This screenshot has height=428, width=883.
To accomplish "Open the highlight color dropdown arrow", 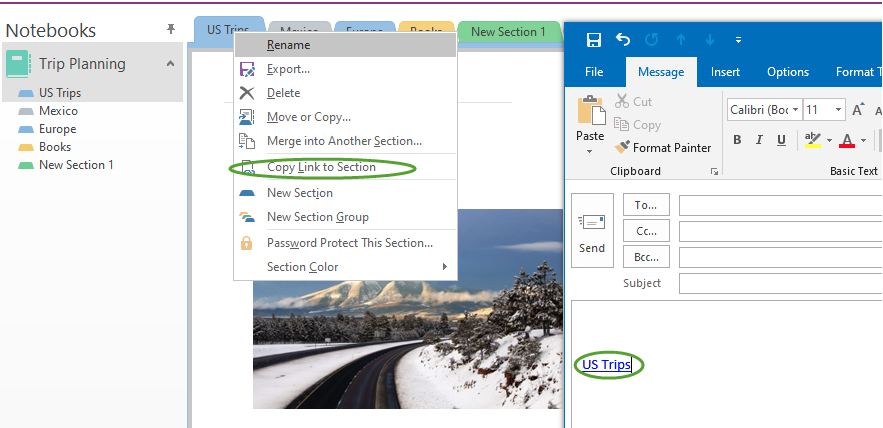I will (x=829, y=140).
